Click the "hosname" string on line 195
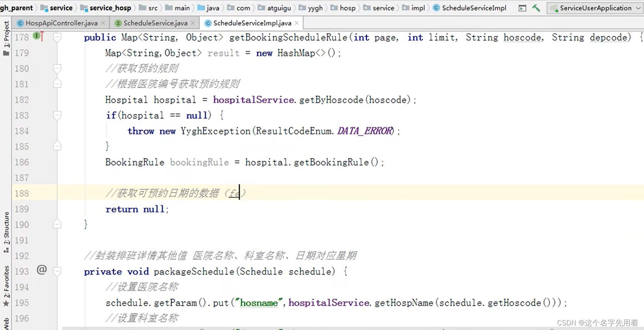The height and width of the screenshot is (330, 644). coord(259,303)
